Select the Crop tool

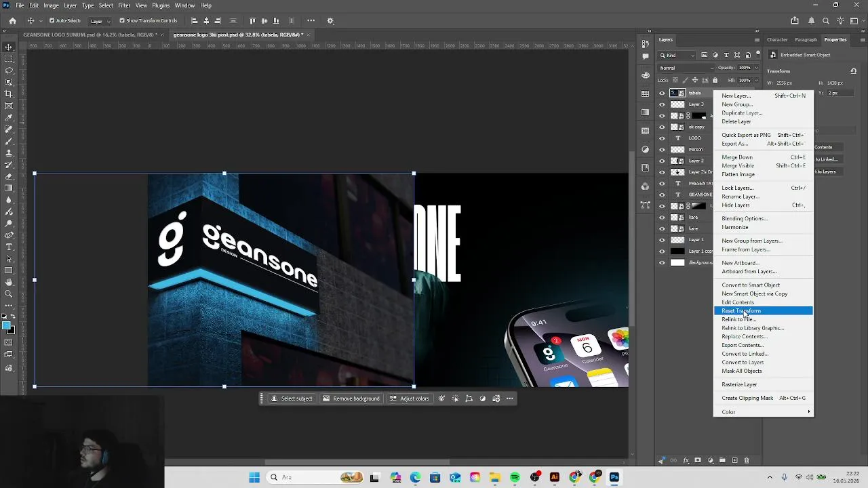pyautogui.click(x=9, y=94)
